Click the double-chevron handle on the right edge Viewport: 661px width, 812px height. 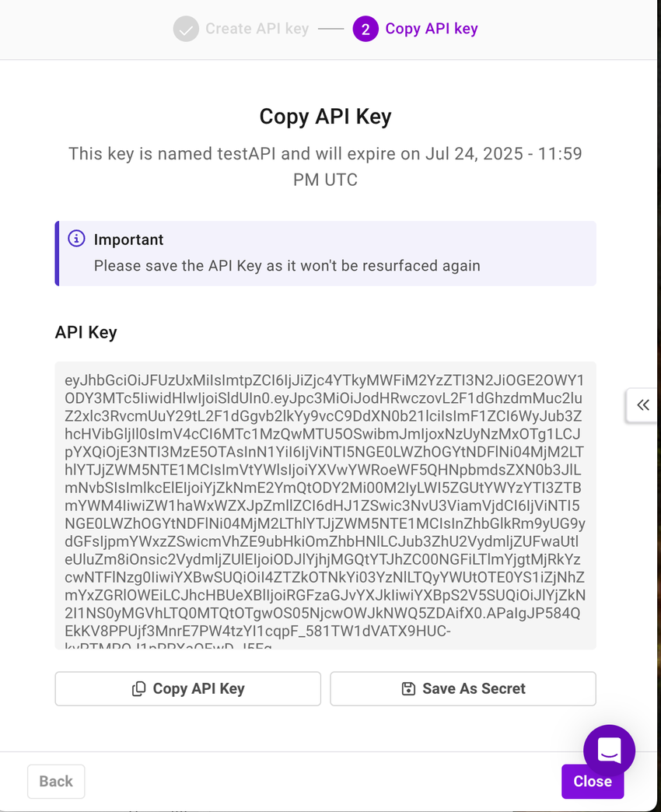click(642, 405)
